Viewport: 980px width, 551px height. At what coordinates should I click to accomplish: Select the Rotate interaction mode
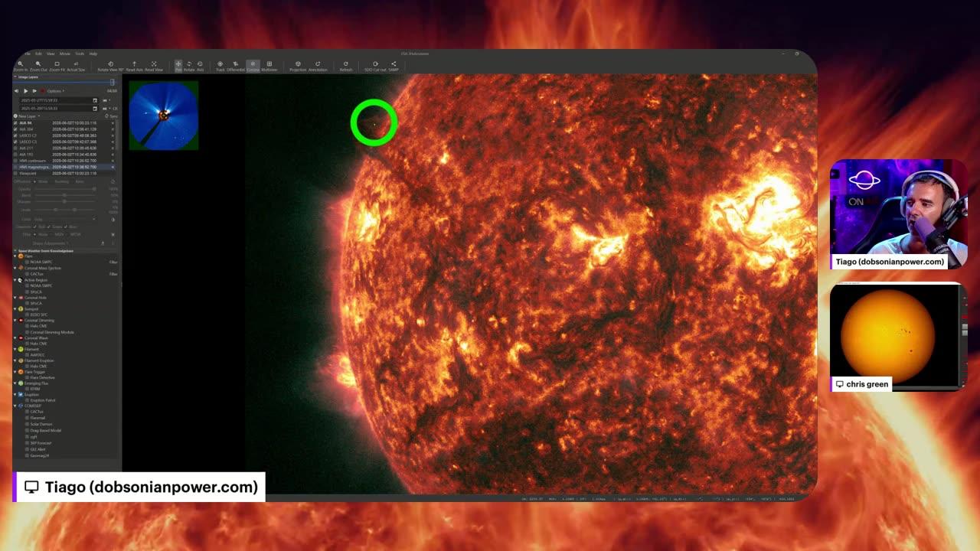189,66
